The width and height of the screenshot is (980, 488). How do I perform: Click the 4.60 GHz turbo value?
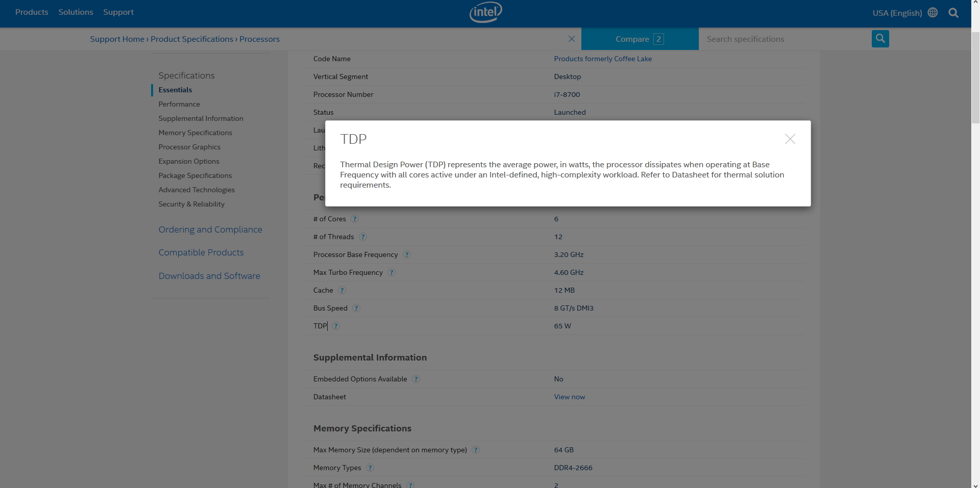click(569, 272)
